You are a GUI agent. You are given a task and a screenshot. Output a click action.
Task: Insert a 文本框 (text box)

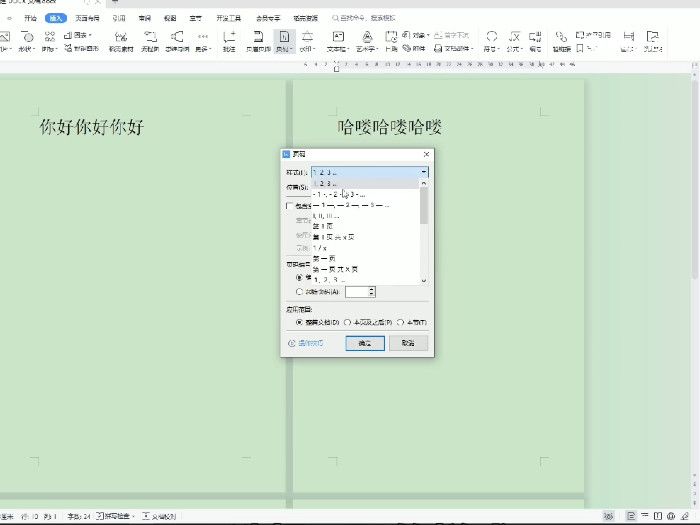tap(338, 41)
